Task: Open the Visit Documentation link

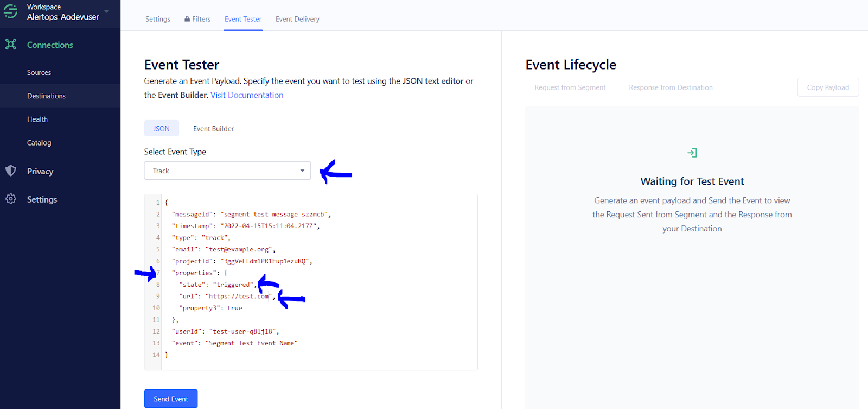Action: pyautogui.click(x=247, y=95)
